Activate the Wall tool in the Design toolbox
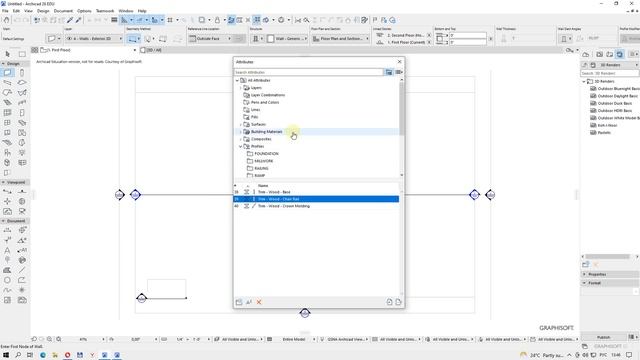Screen dimensions: 640x360 7,73
